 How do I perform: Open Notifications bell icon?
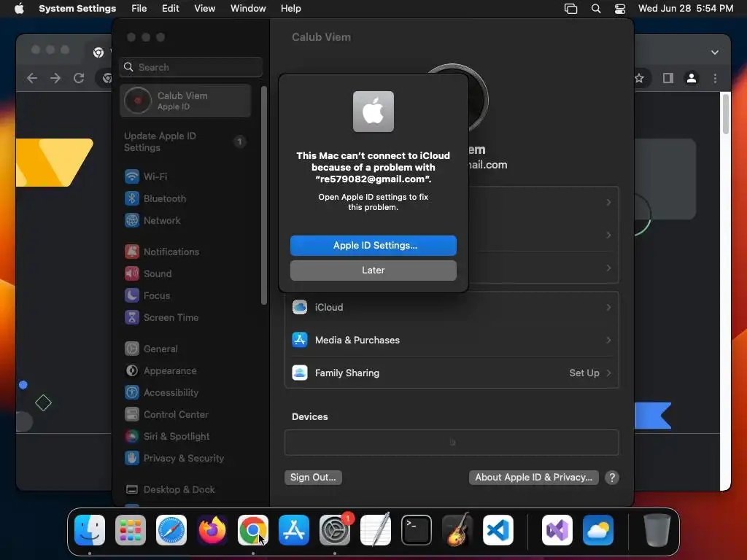point(132,252)
